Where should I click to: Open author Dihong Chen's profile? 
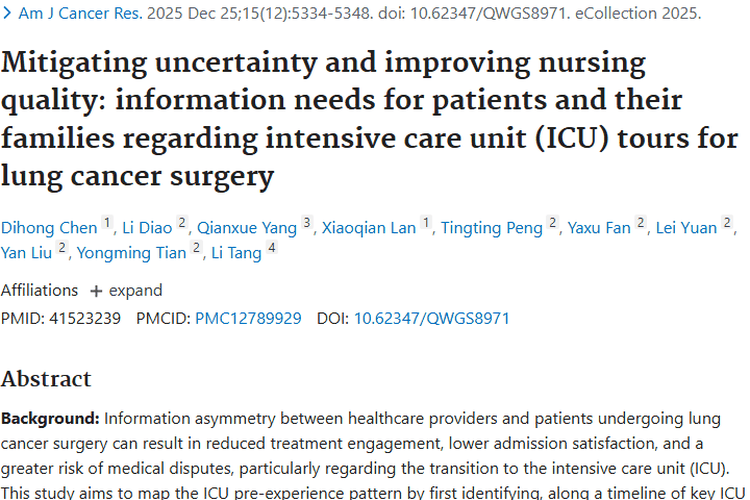[x=49, y=227]
